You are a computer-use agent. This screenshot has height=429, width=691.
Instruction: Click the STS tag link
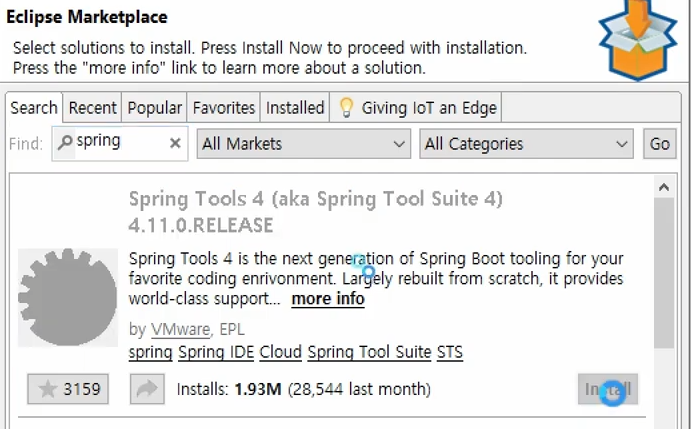pyautogui.click(x=450, y=352)
